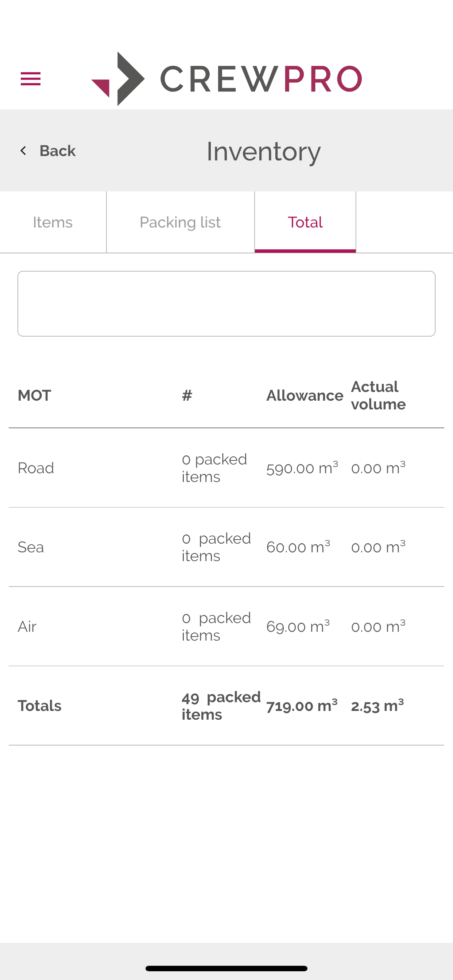The width and height of the screenshot is (453, 980).
Task: Tap the Actual volume column header
Action: click(x=378, y=396)
